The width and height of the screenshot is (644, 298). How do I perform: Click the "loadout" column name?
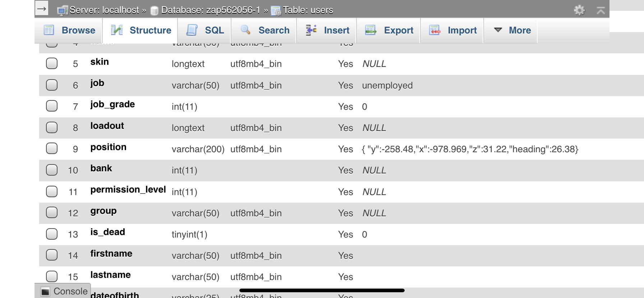click(107, 126)
